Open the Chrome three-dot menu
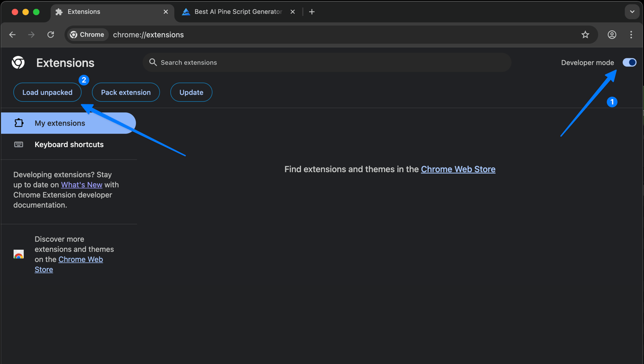 coord(631,35)
